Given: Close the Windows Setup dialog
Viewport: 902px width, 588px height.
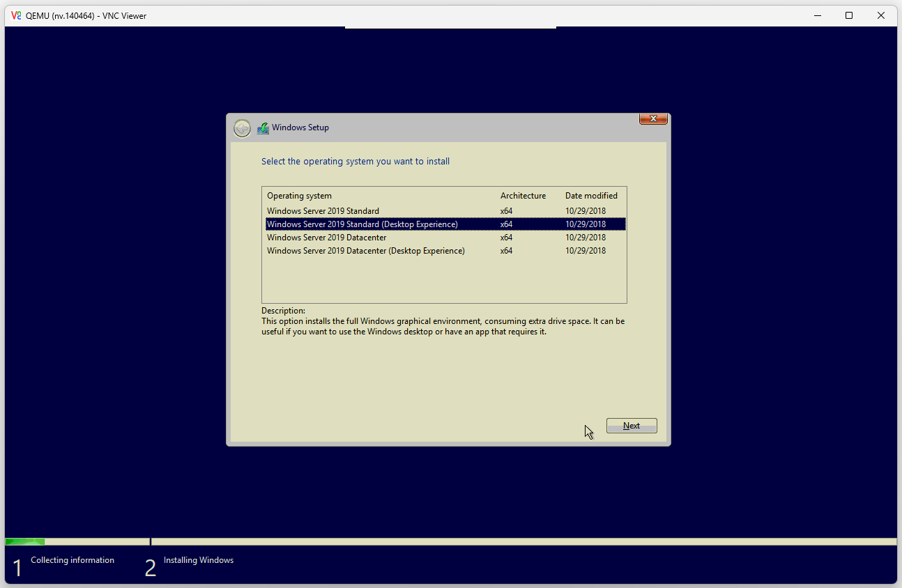Looking at the screenshot, I should click(x=653, y=119).
